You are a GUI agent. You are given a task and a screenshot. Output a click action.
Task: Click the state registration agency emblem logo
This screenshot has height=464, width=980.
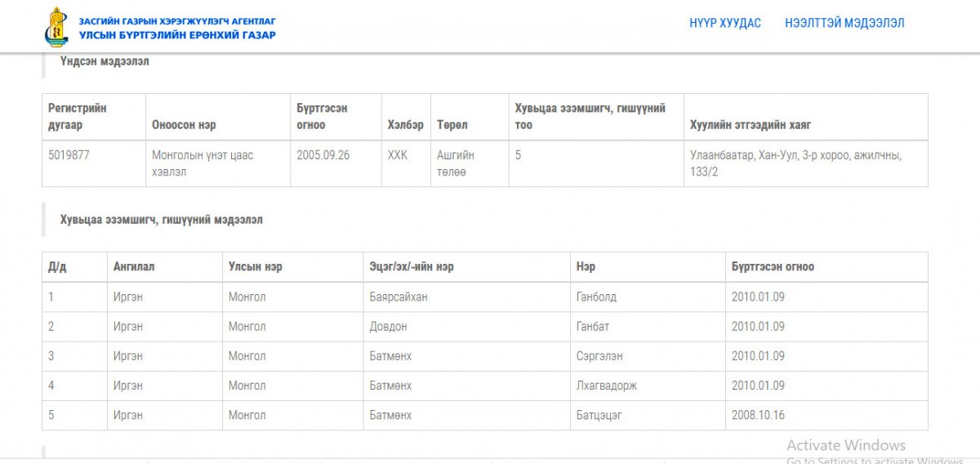click(56, 27)
